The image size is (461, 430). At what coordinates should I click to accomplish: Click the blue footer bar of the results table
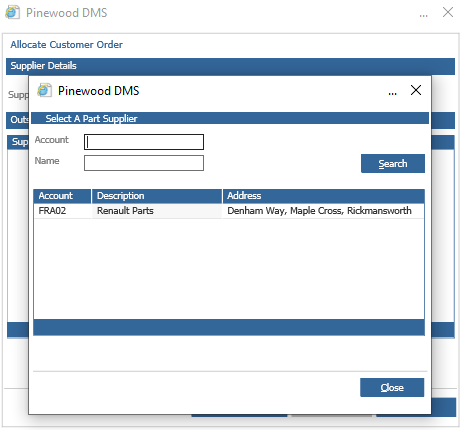click(x=229, y=327)
